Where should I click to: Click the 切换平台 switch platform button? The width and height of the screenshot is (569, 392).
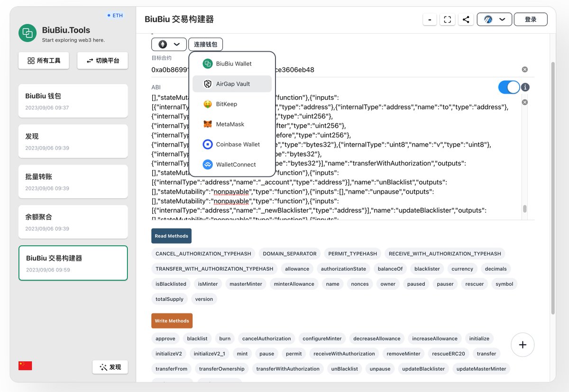tap(102, 61)
